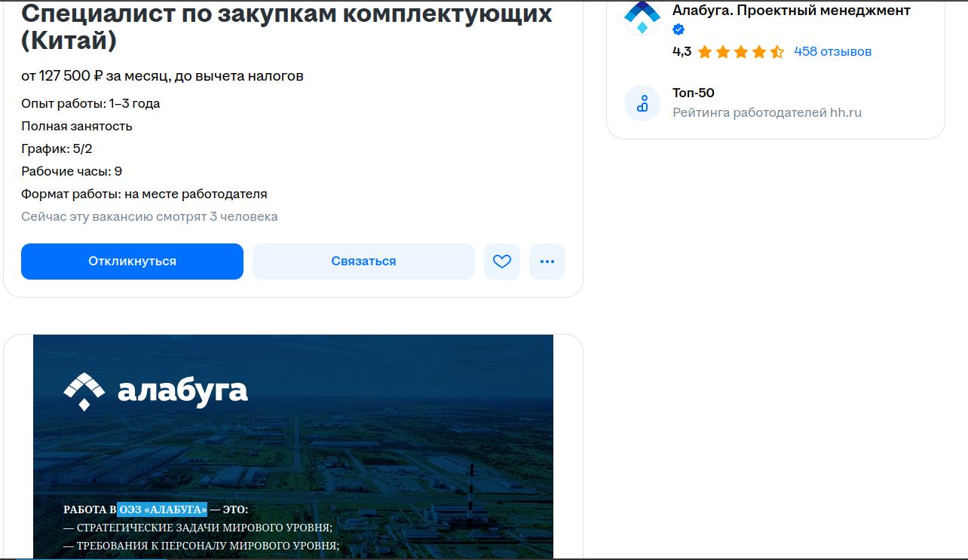
Task: Click the СТРАТЕГИЧЕСКИЕ ЗАДАЧИ МИРОВОГО УРОВНЯ line
Action: point(198,528)
